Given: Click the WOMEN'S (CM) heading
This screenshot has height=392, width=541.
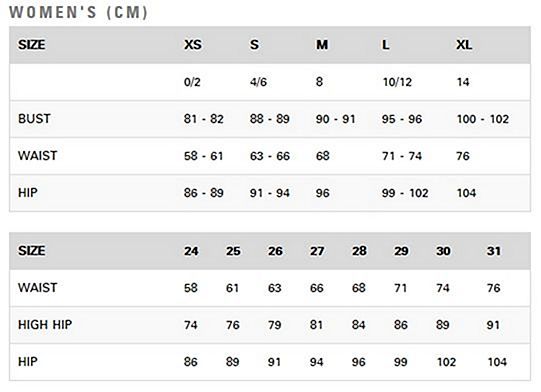Looking at the screenshot, I should (78, 12).
